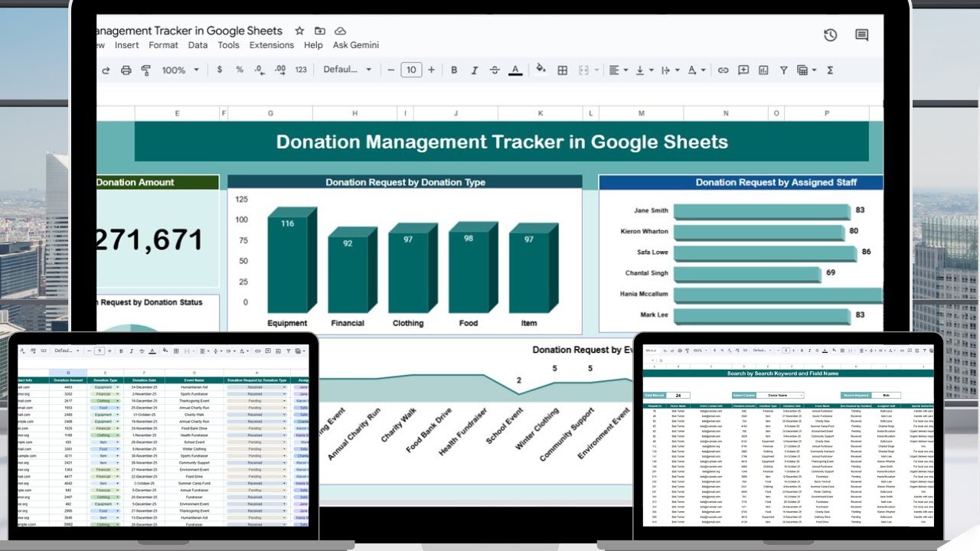The height and width of the screenshot is (551, 980).
Task: Activate the paint format roller
Action: coord(146,70)
